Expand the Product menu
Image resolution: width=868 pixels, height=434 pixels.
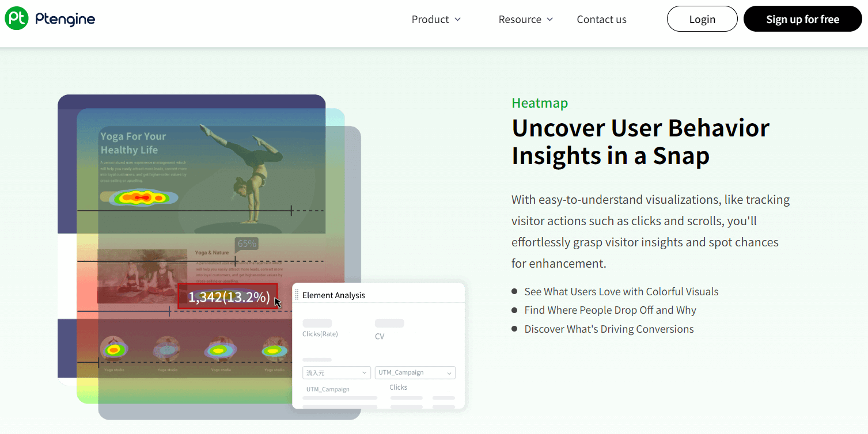[x=436, y=20]
